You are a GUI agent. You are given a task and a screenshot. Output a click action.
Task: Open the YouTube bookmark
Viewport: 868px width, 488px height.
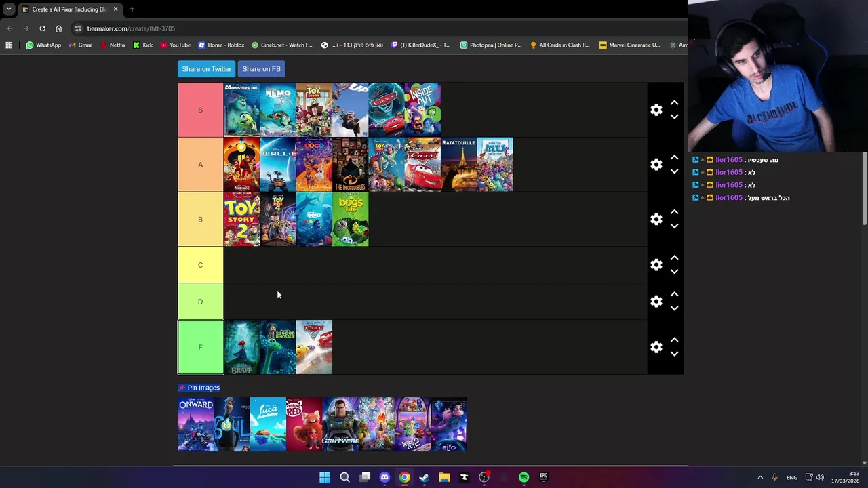click(x=176, y=45)
